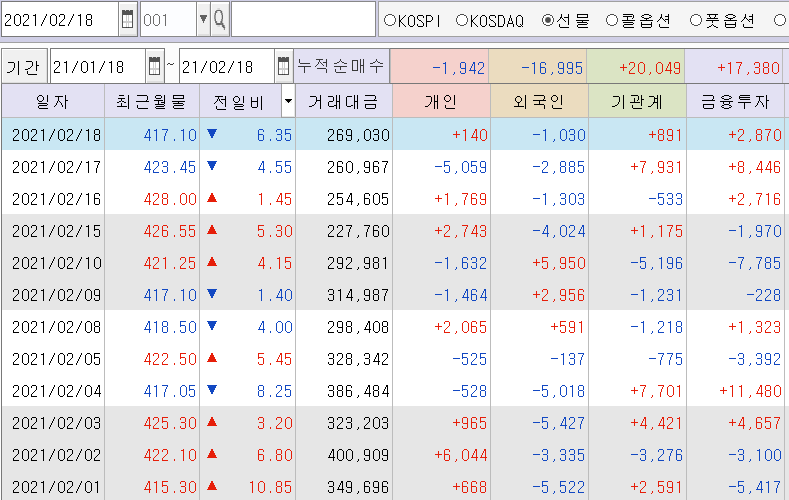This screenshot has width=789, height=500.
Task: Click the 외국인 column header
Action: point(538,101)
